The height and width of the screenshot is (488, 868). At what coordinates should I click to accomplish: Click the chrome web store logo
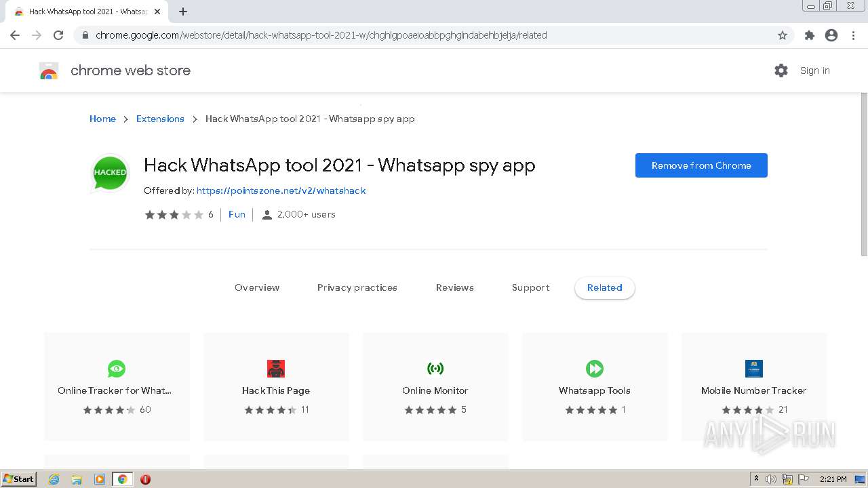[x=49, y=70]
